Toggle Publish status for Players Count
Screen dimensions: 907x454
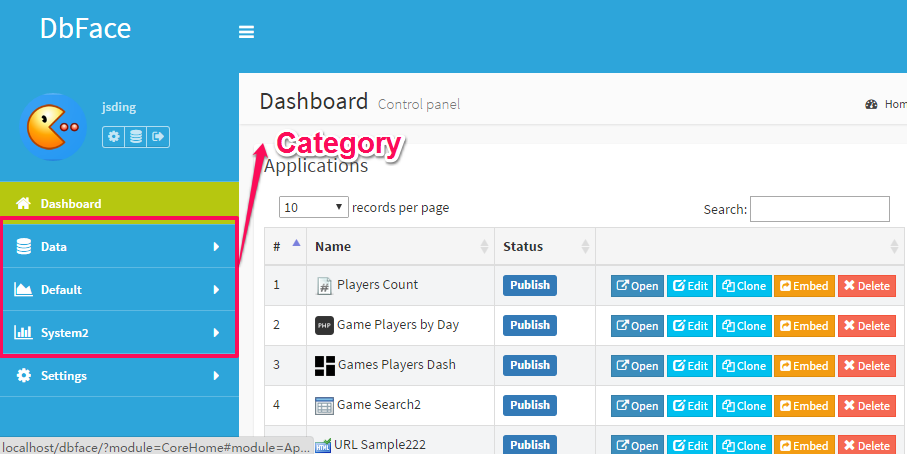(530, 285)
